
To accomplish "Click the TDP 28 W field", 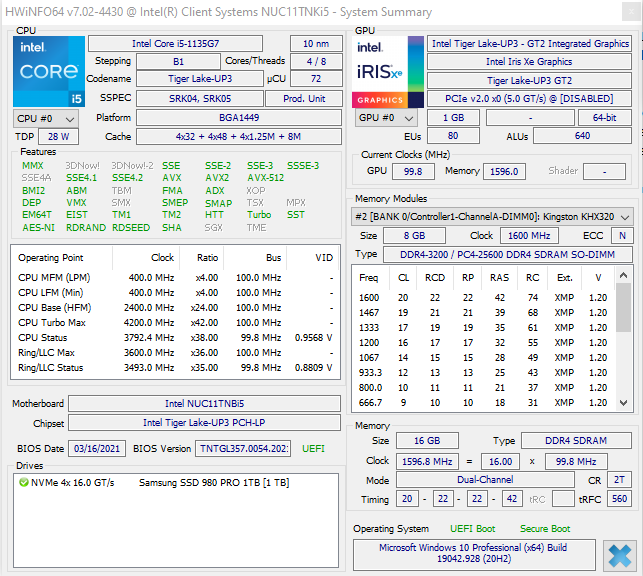I will point(58,137).
